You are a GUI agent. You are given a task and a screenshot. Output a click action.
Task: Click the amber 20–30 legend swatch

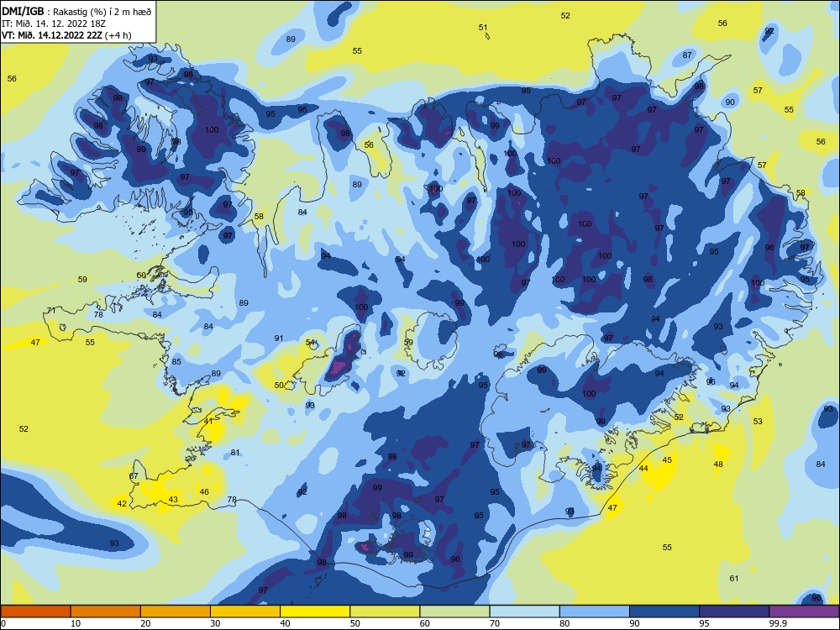pos(176,612)
